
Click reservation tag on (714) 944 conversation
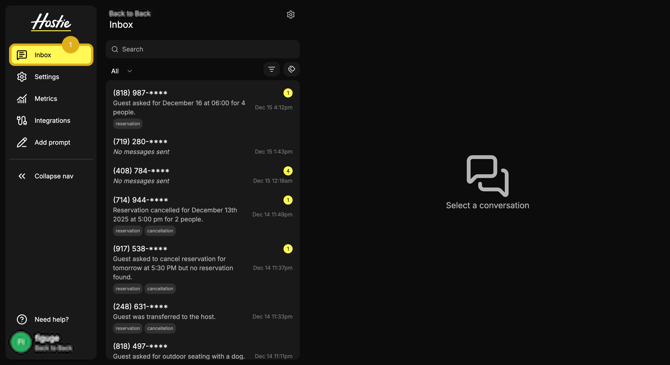[x=128, y=231]
